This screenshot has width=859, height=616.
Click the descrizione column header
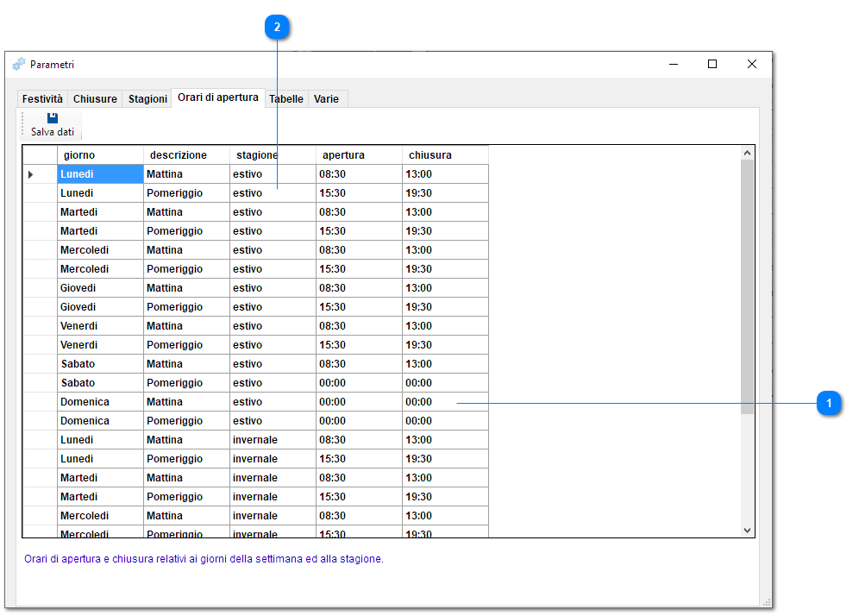tap(186, 155)
